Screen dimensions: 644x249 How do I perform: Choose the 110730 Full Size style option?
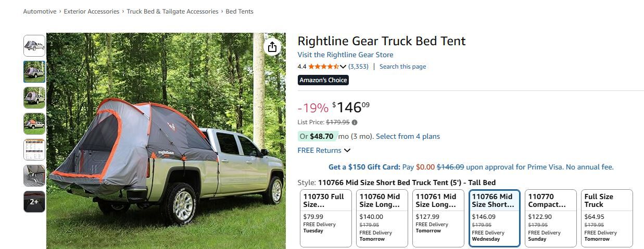point(326,218)
